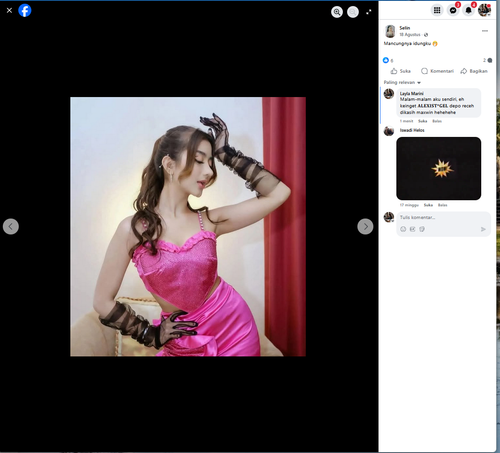This screenshot has width=500, height=453.
Task: Like the post with Suka button
Action: pyautogui.click(x=401, y=71)
